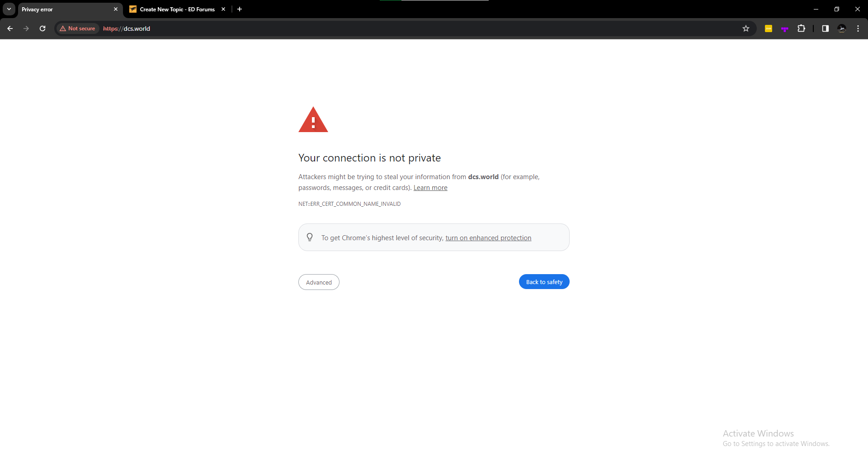Screen dimensions: 868x470
Task: Click Back to safety button
Action: pos(544,282)
